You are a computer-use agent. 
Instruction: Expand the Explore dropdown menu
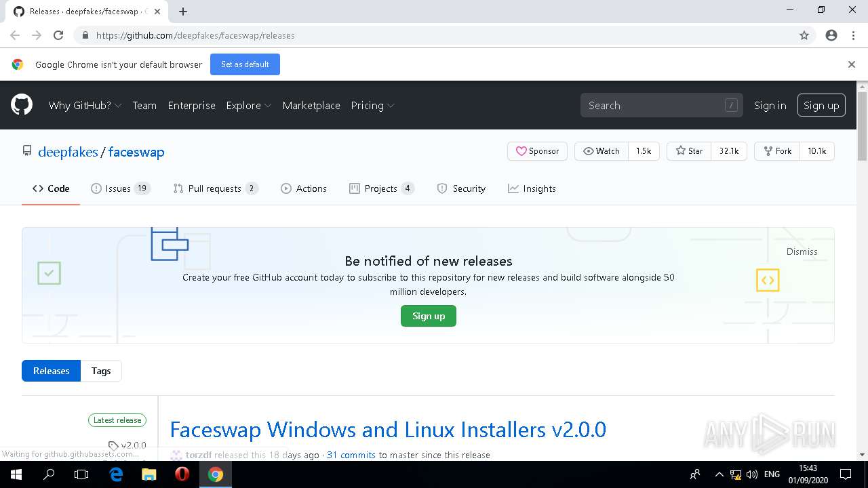(x=248, y=105)
